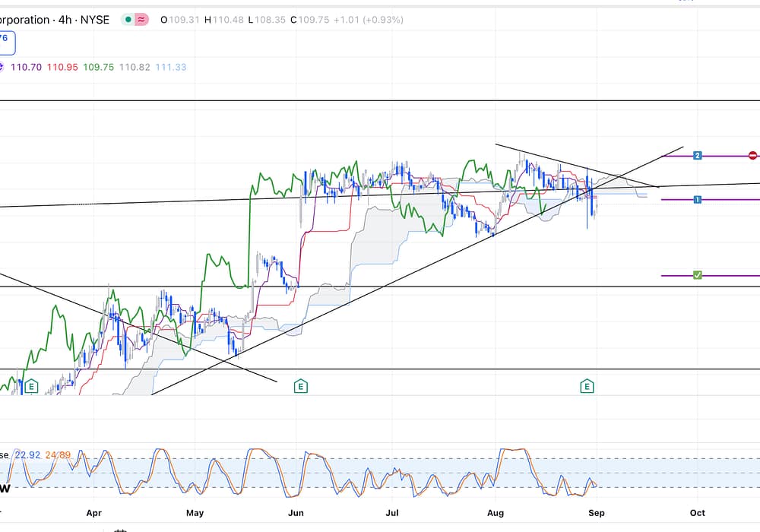
Task: Click the pink approximate-data indicator icon
Action: click(141, 20)
